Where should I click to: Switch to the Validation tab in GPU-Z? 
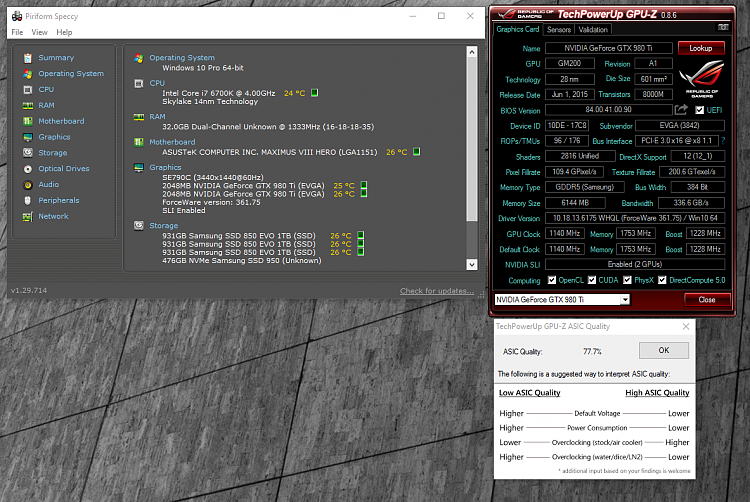[593, 30]
